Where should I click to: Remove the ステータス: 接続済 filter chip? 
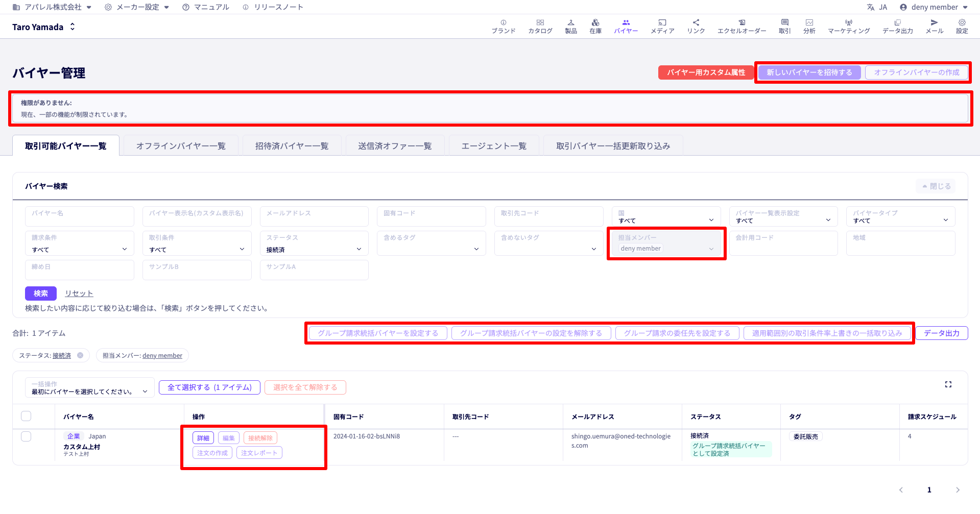coord(80,356)
